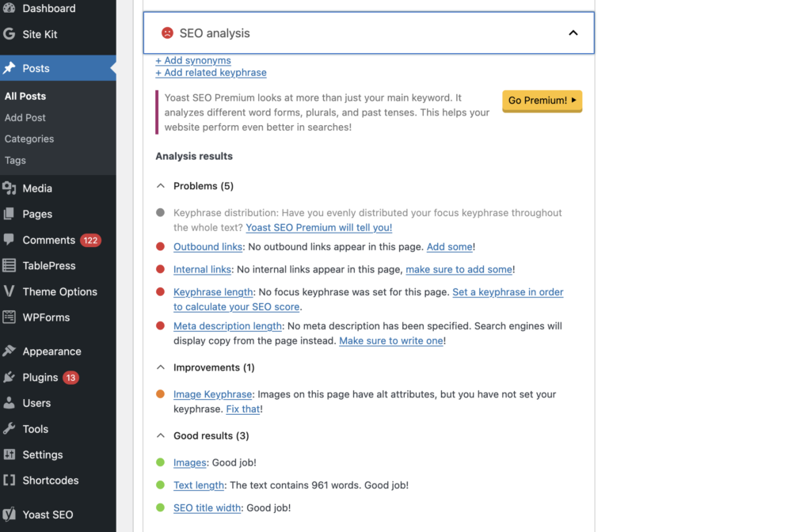
Task: Click the Site Kit Google icon
Action: coord(9,34)
